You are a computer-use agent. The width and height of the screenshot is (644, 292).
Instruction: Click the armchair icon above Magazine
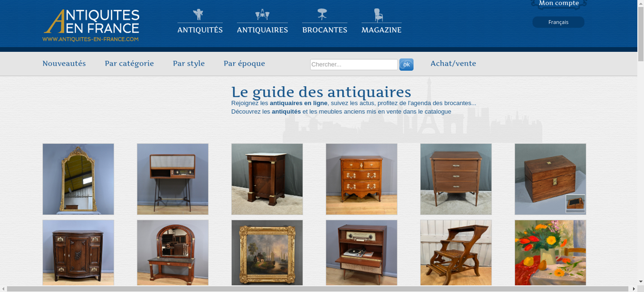pos(378,15)
